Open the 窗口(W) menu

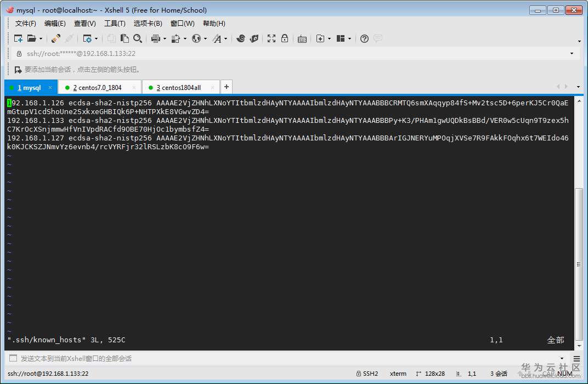182,23
